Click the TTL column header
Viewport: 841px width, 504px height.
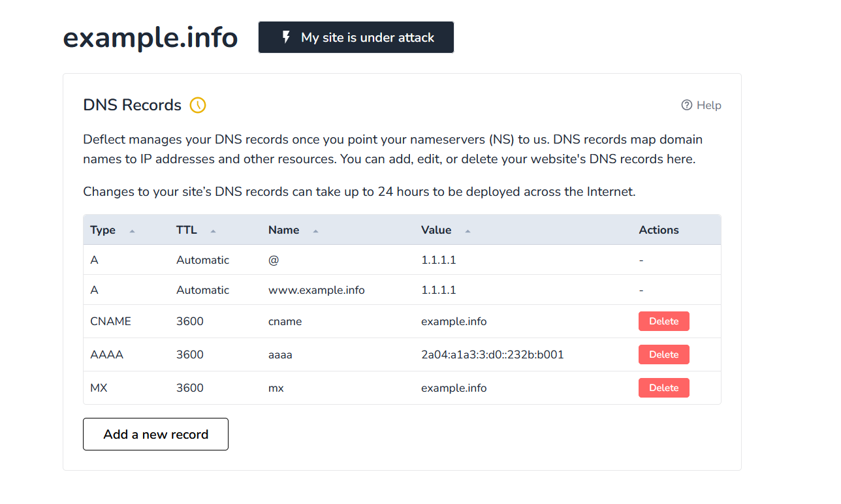pyautogui.click(x=187, y=230)
